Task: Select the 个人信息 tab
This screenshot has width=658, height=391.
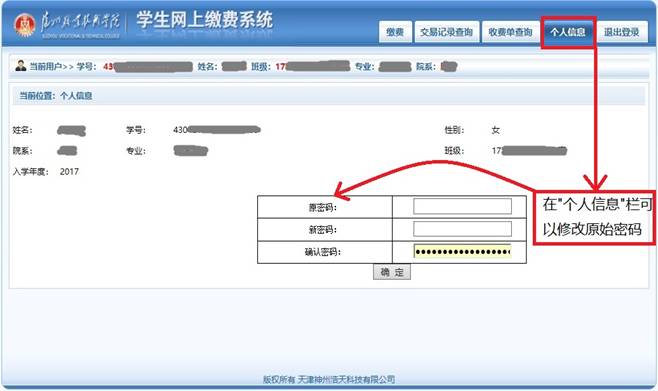Action: (568, 32)
